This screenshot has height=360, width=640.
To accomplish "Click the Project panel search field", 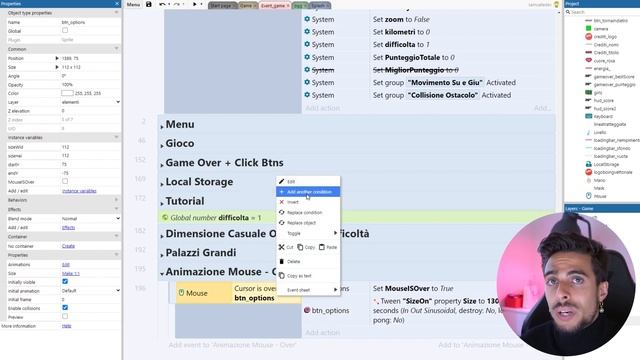I will pos(602,12).
